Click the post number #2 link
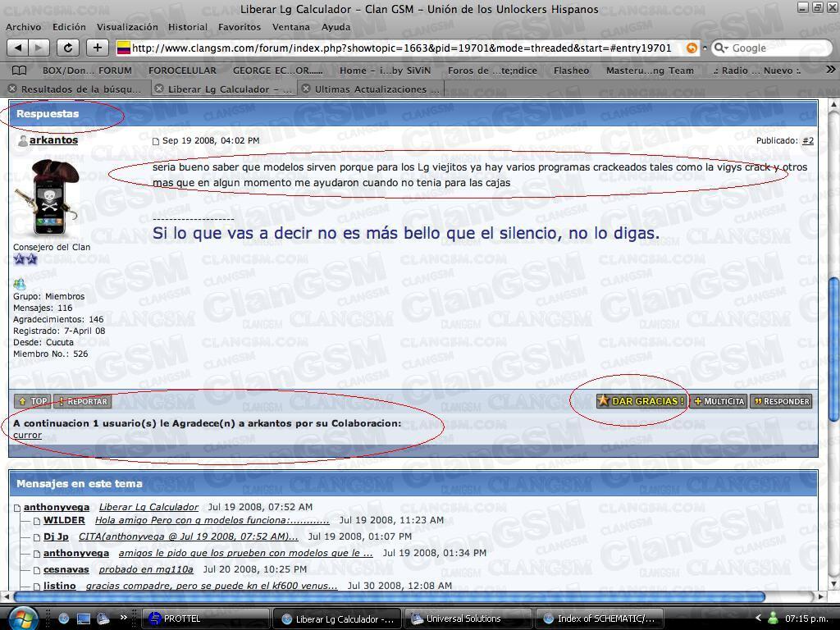Image resolution: width=840 pixels, height=630 pixels. click(808, 140)
